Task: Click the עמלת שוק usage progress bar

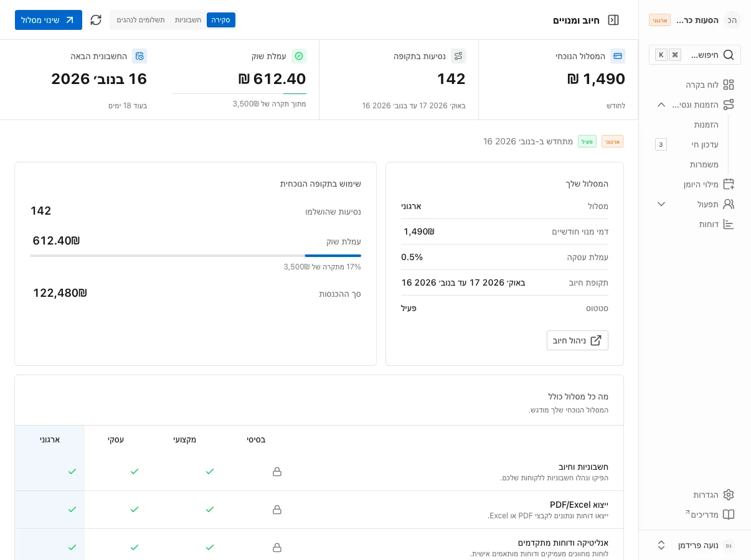Action: [x=196, y=256]
